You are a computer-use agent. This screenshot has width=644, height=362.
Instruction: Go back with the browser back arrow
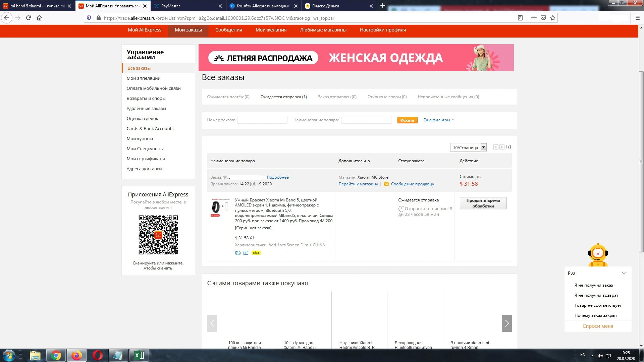point(7,18)
